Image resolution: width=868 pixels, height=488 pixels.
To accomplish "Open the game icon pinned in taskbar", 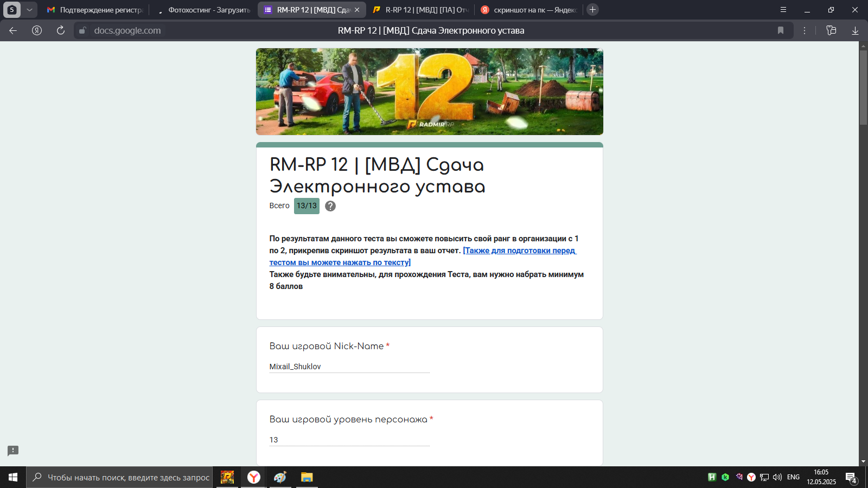I will pos(227,477).
